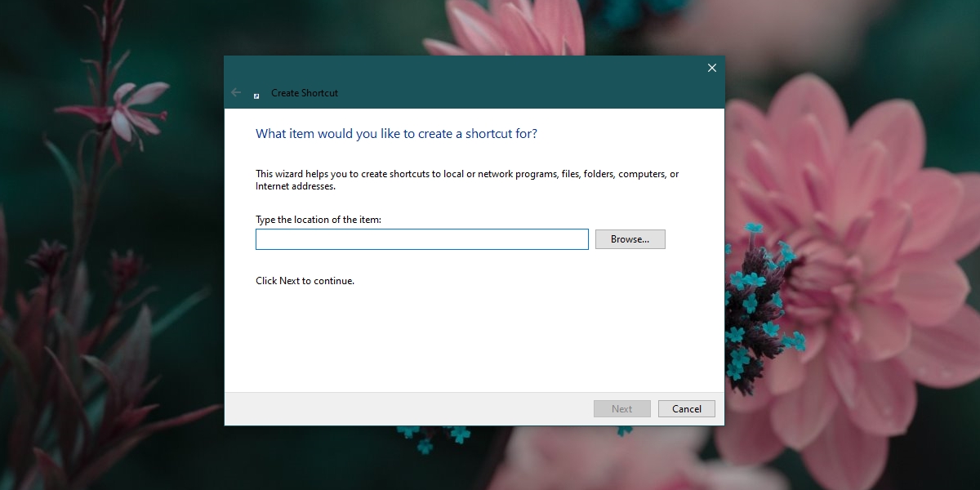Close the Create Shortcut window
Screen dimensions: 980x490
711,68
